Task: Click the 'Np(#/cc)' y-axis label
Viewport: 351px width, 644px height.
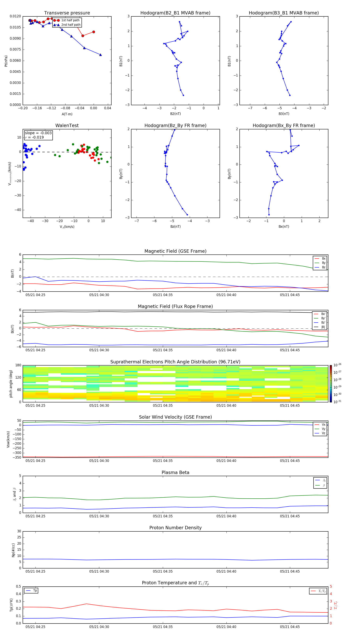Action: 13,550
